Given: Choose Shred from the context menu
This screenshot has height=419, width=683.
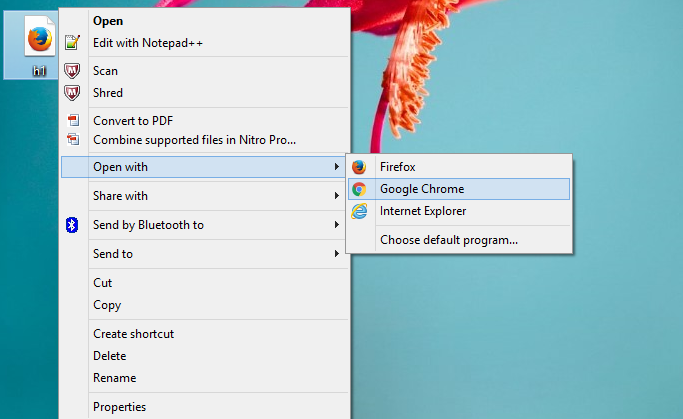Looking at the screenshot, I should tap(205, 93).
